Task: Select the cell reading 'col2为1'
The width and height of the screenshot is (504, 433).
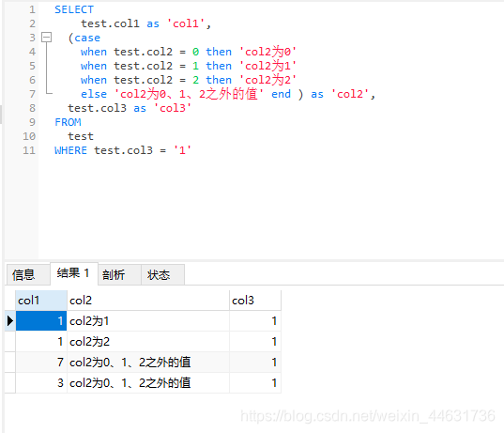Action: [148, 320]
